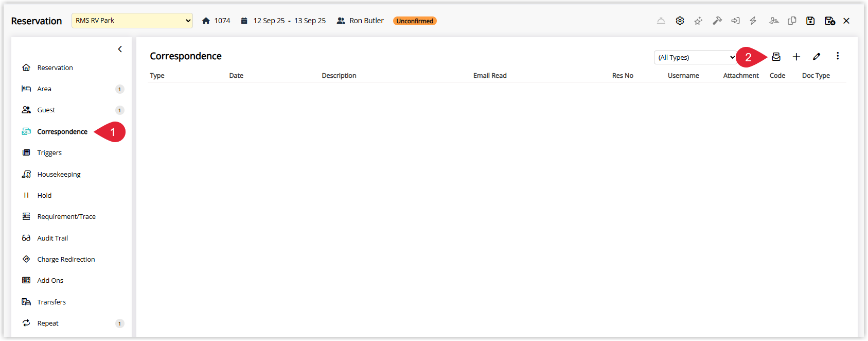Click the Transfers icon in sidebar
The width and height of the screenshot is (868, 341).
pos(26,302)
